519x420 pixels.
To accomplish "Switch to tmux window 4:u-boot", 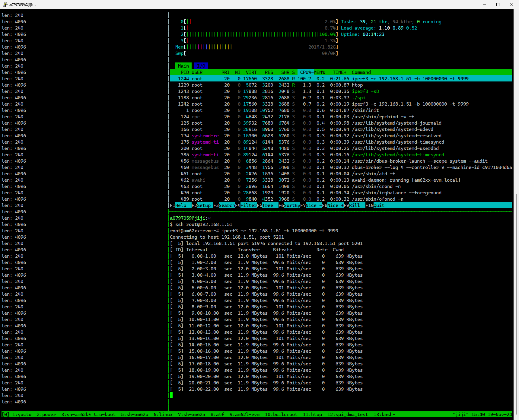I will 105,415.
